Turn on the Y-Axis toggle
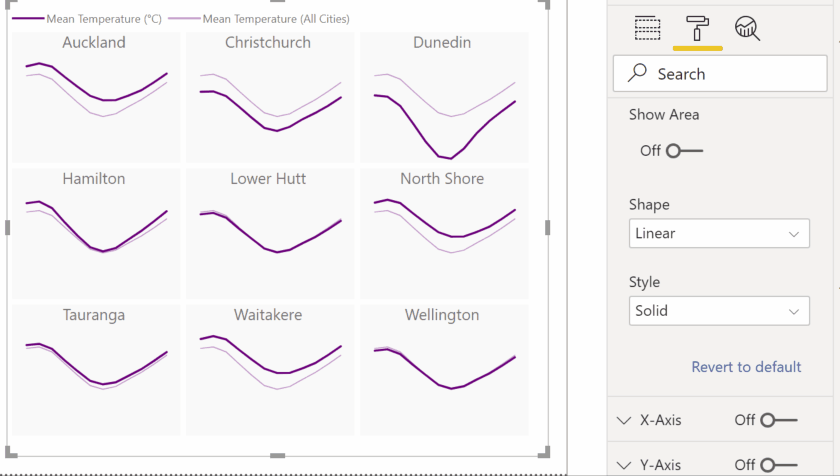Image resolution: width=840 pixels, height=476 pixels. 779,465
